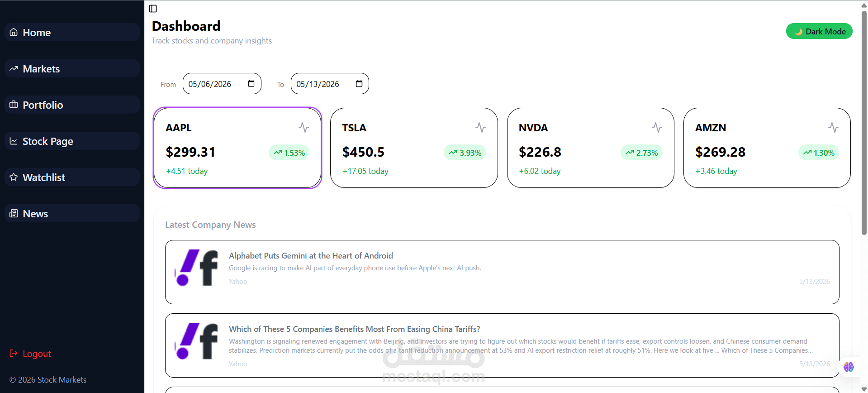
Task: Click the Logout link
Action: [x=30, y=354]
